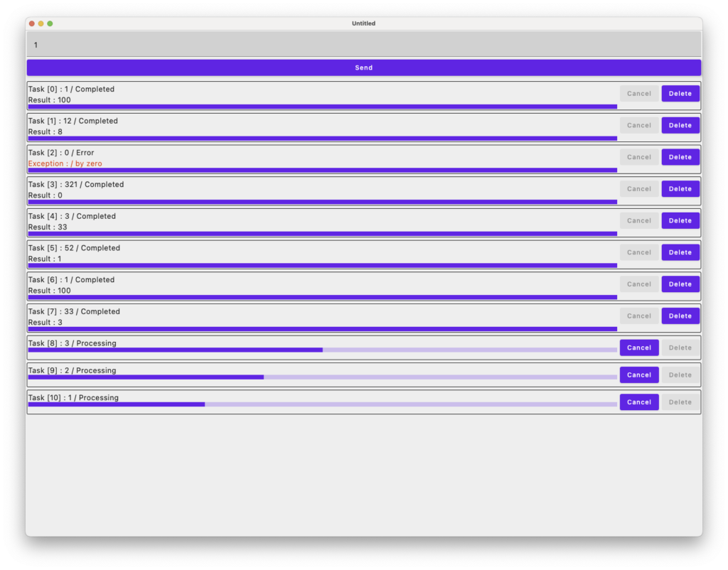Click "Task [10] : 1 / Processing" label

coord(73,398)
